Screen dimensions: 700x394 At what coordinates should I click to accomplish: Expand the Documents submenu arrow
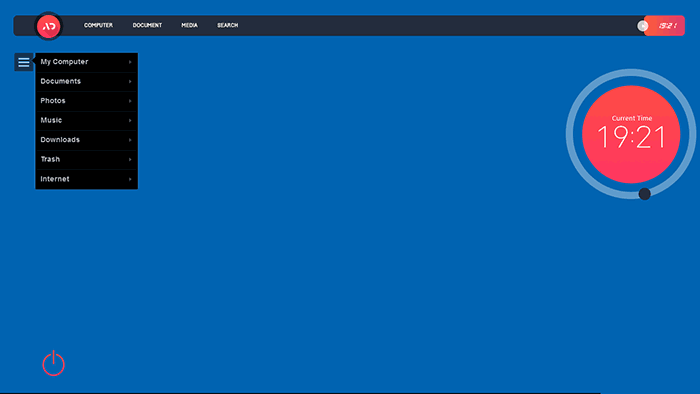click(x=130, y=82)
